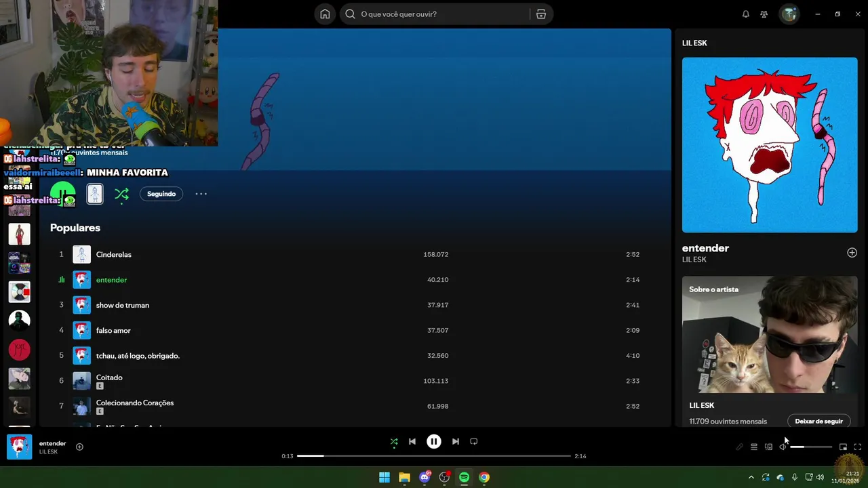Open Google Chrome from taskbar
The width and height of the screenshot is (868, 488).
484,477
